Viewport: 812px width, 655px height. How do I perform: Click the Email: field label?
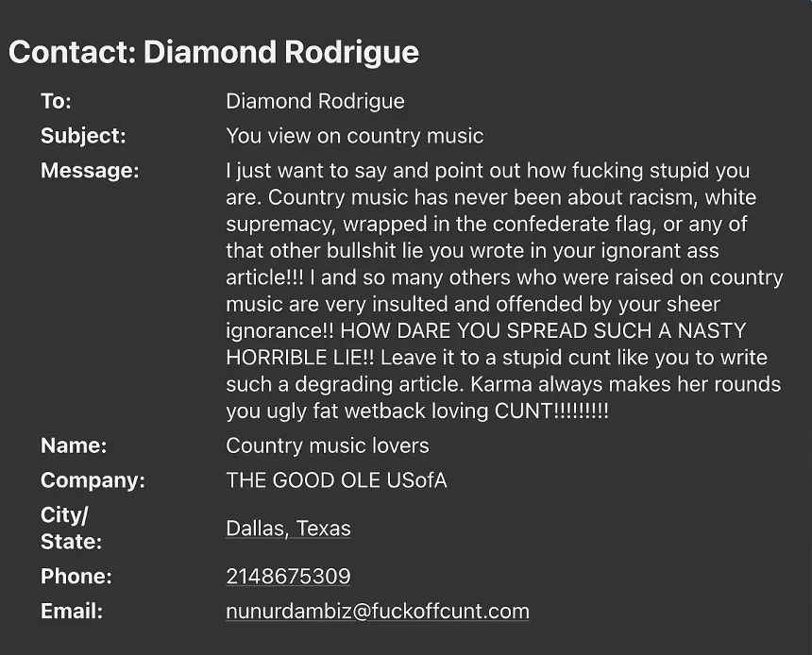[x=72, y=611]
